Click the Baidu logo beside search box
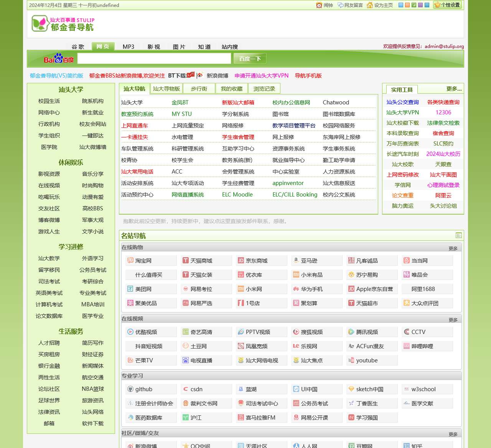The image size is (491, 448). coord(59,58)
